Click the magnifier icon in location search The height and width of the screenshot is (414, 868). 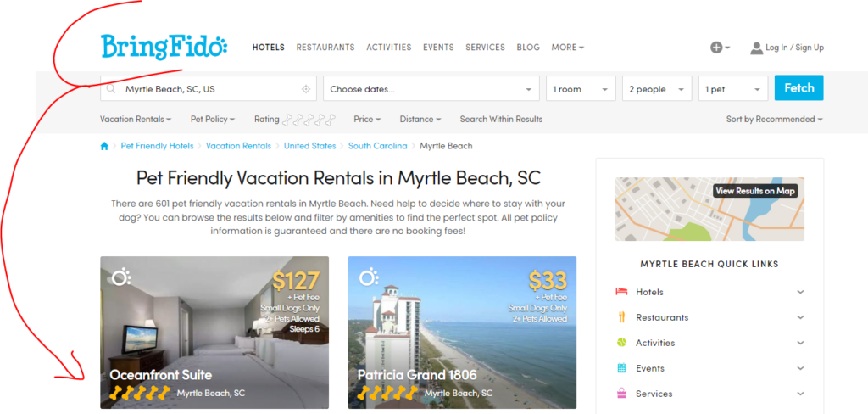pyautogui.click(x=111, y=89)
